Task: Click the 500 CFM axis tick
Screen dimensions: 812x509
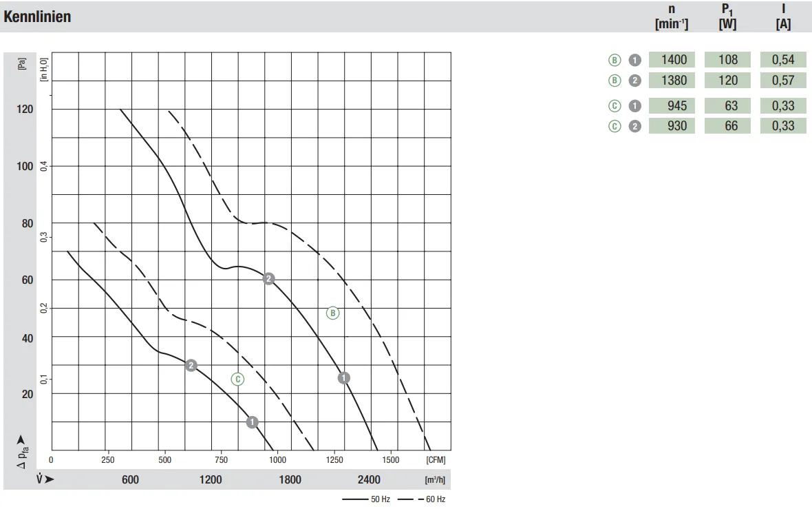Action: tap(164, 460)
